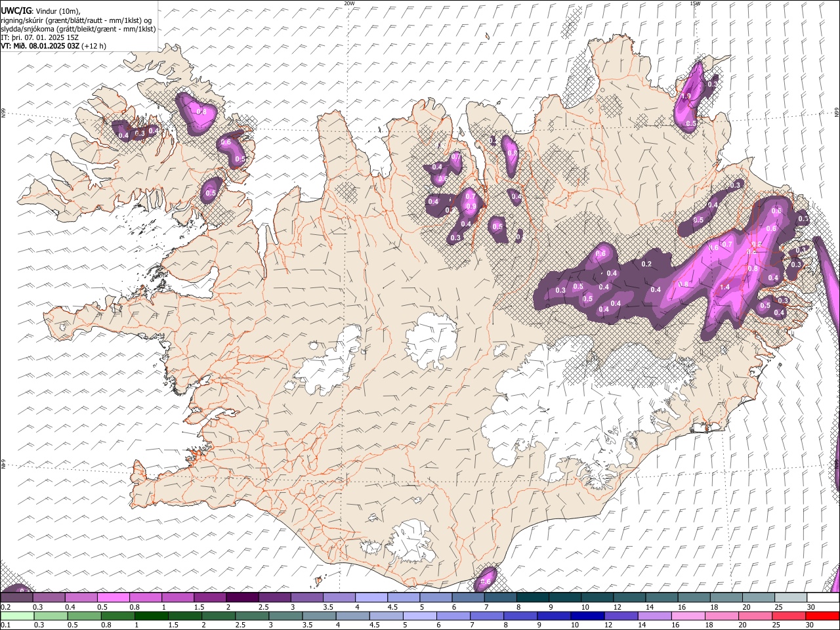Click the 0.1 label on rain scale
This screenshot has height=630, width=840.
coord(5,625)
